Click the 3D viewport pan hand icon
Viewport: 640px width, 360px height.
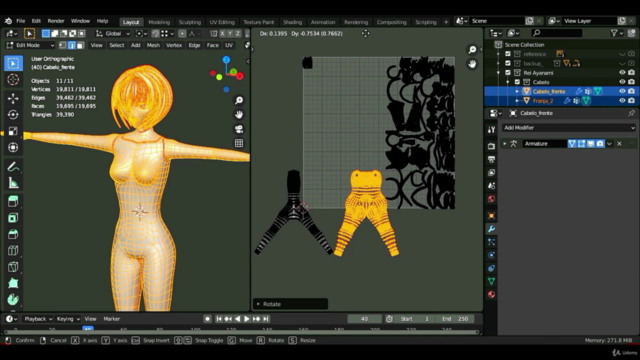point(239,114)
